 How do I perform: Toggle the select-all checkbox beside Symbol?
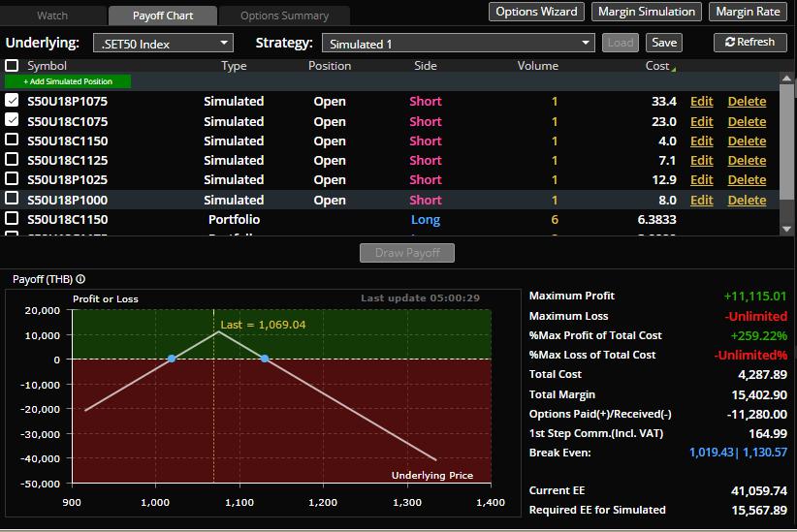pyautogui.click(x=12, y=66)
